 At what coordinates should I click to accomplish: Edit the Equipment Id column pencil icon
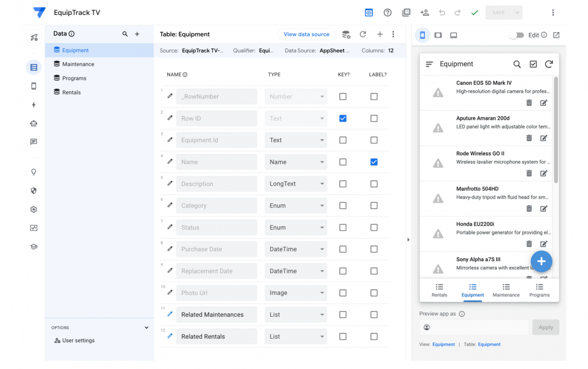pos(170,139)
